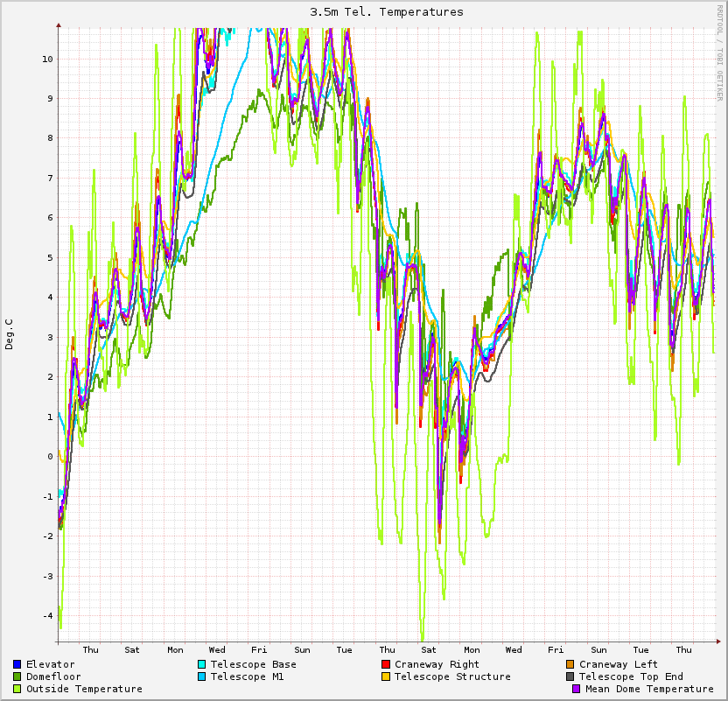
Task: Select the 'Mean Dome Temperature' legend text
Action: [x=649, y=689]
